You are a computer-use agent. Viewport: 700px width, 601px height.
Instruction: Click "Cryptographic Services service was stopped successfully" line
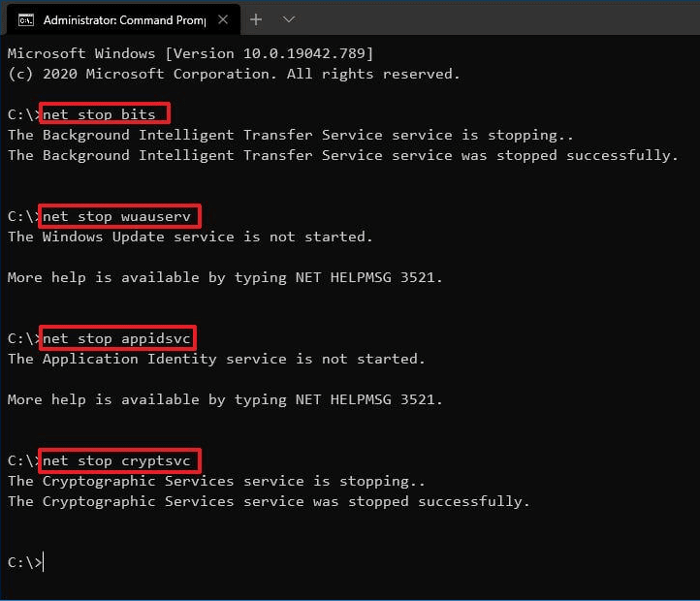269,501
